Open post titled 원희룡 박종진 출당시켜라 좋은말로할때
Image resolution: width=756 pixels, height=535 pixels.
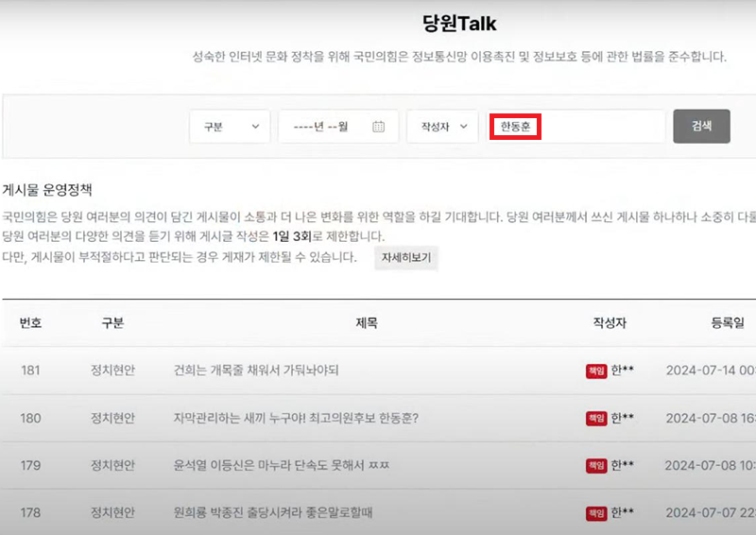coord(273,512)
